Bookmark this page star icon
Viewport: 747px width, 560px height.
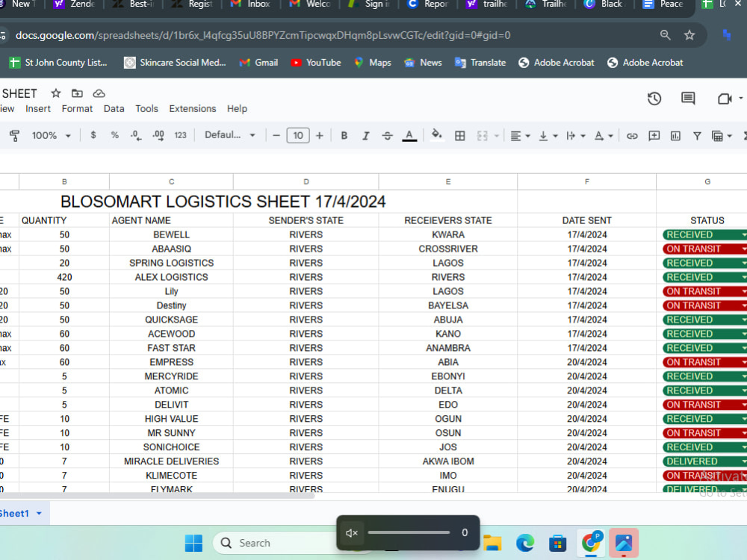coord(689,35)
